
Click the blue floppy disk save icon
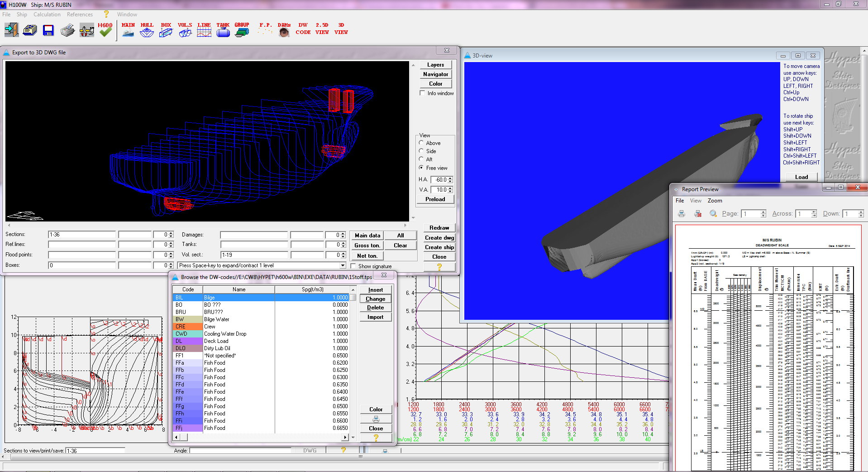coord(48,30)
